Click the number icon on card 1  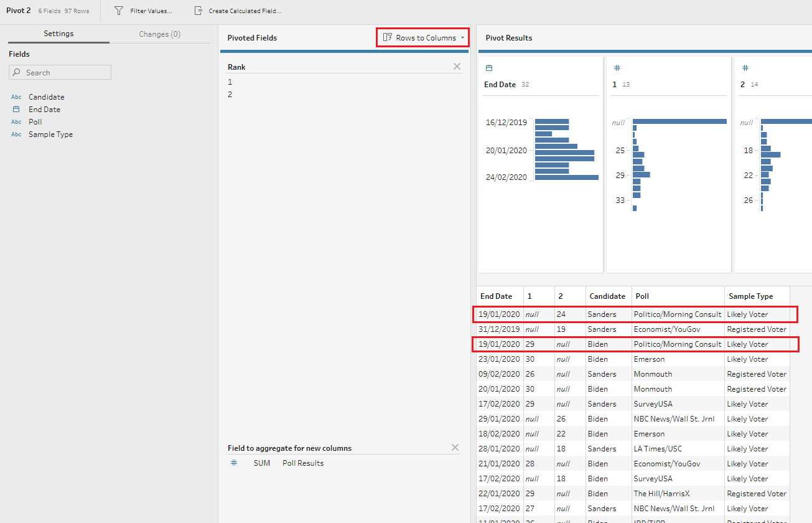(x=617, y=68)
